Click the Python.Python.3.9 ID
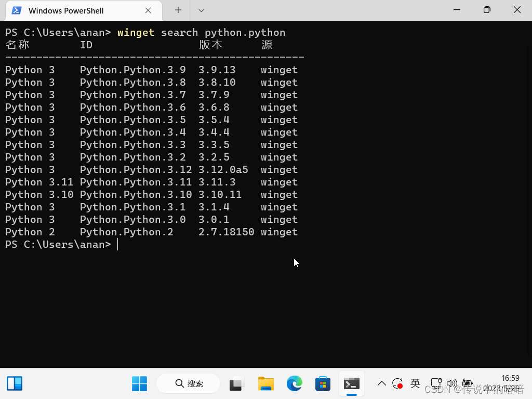The height and width of the screenshot is (399, 532). 132,70
